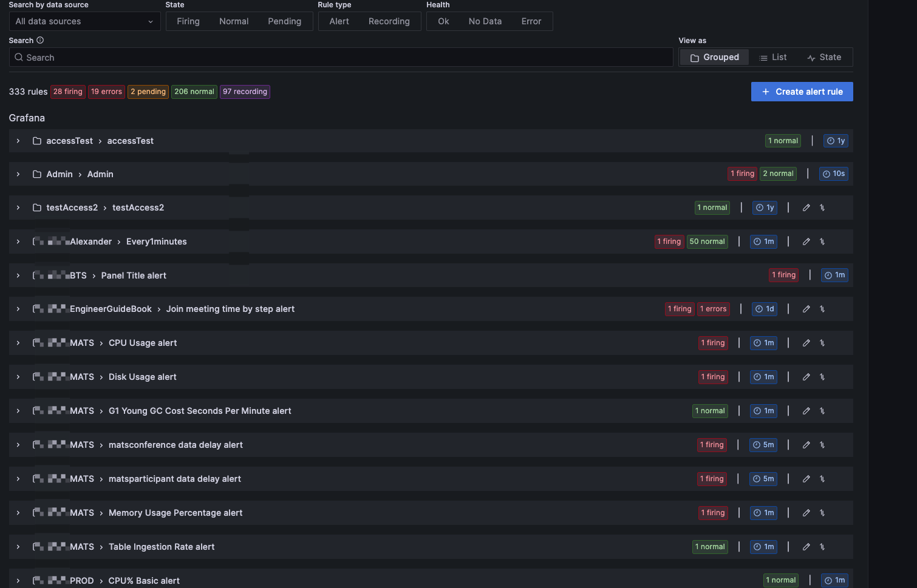The width and height of the screenshot is (917, 588).
Task: Click the 1 firing badge on matsconference data delay alert
Action: 712,445
